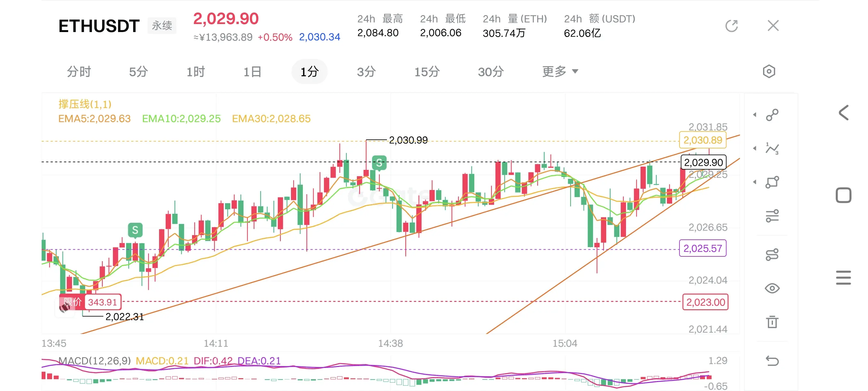Select the 分时 chart view
The width and height of the screenshot is (868, 391).
click(x=79, y=71)
